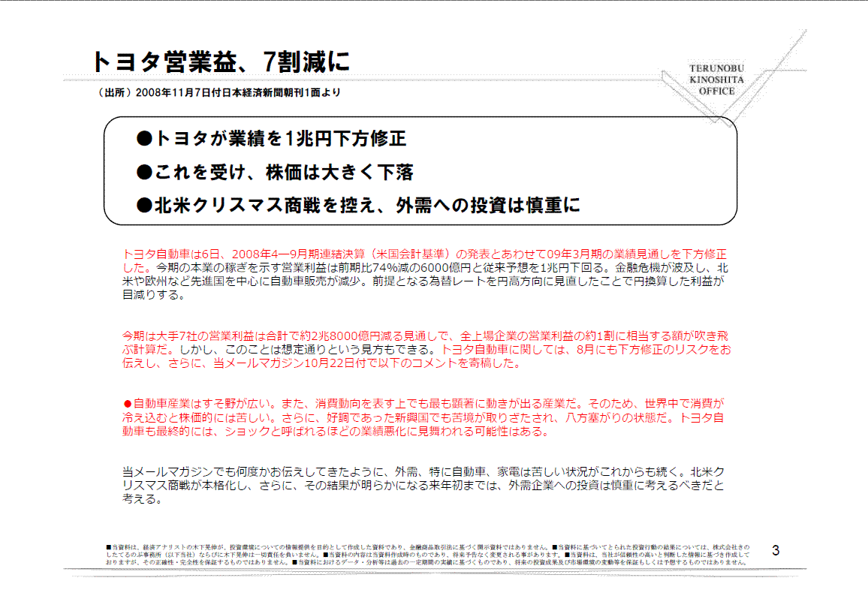Click the page number 3
The image size is (868, 614).
(x=776, y=550)
